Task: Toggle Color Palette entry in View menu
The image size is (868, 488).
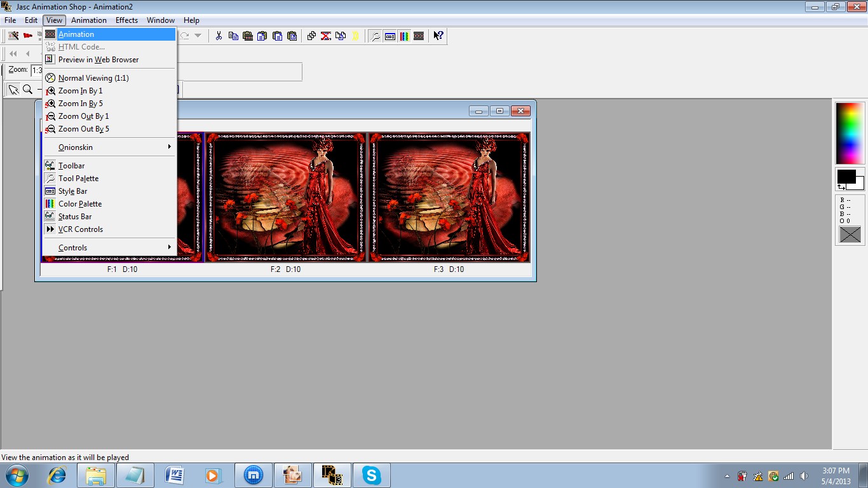Action: tap(109, 204)
